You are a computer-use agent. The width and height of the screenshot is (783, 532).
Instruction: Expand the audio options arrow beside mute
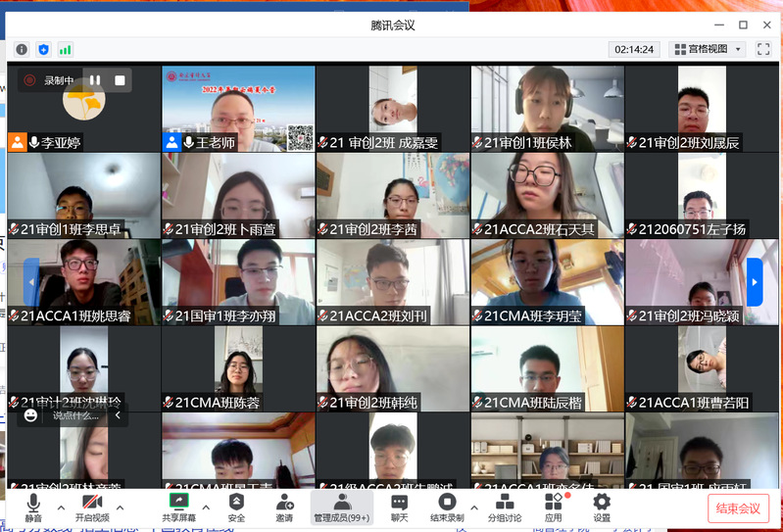coord(61,508)
